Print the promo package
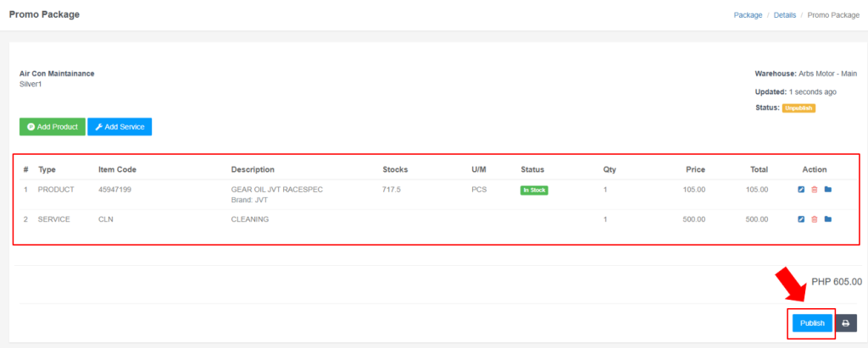This screenshot has width=868, height=348. (845, 323)
